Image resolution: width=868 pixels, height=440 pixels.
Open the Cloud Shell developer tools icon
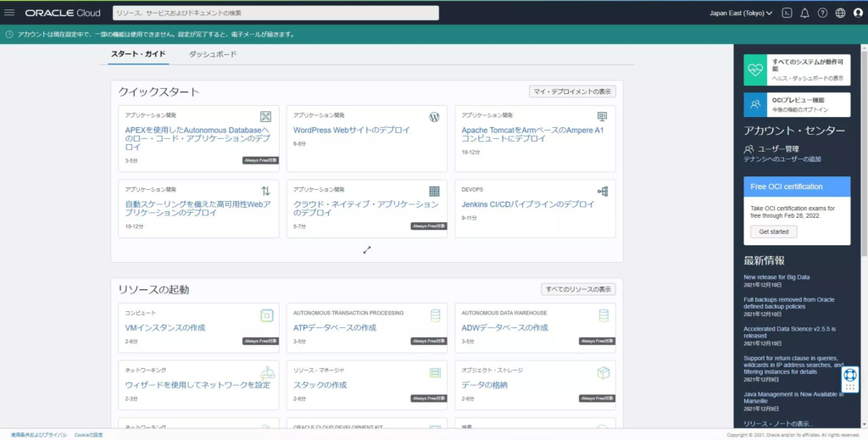pyautogui.click(x=787, y=14)
